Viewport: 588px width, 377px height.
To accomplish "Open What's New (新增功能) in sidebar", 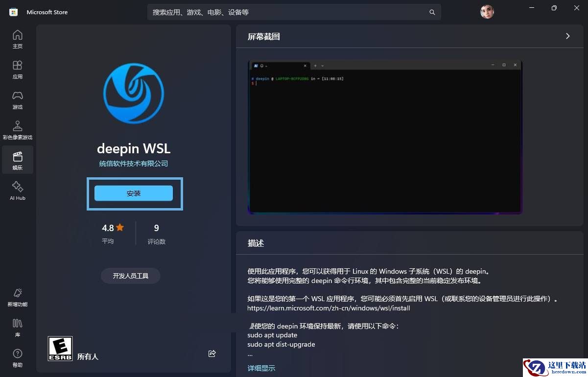I will coord(18,297).
